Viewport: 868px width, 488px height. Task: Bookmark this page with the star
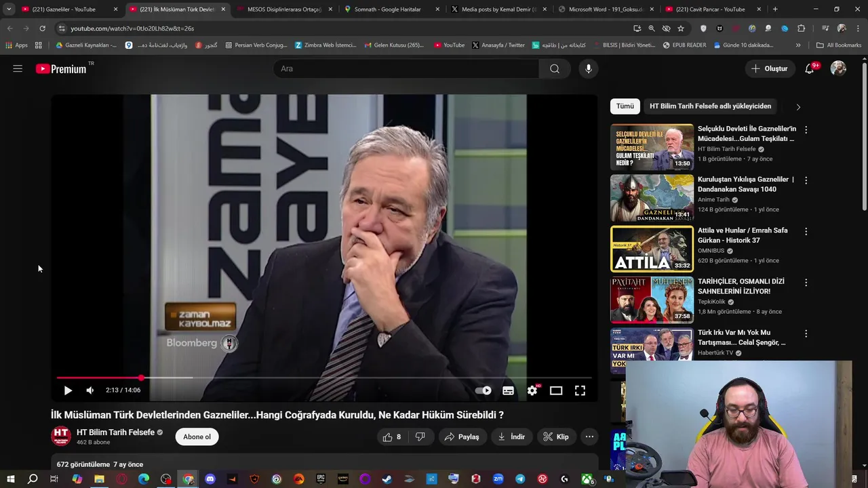tap(681, 28)
